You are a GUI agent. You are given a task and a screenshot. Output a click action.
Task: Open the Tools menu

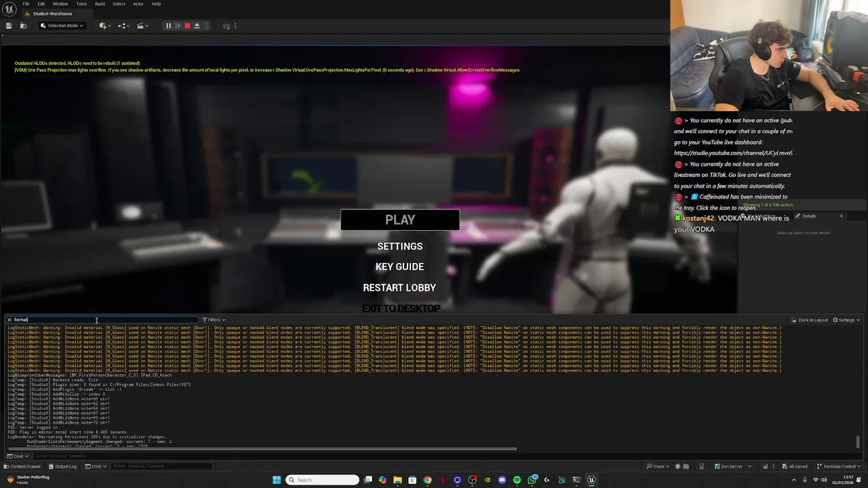tap(81, 4)
